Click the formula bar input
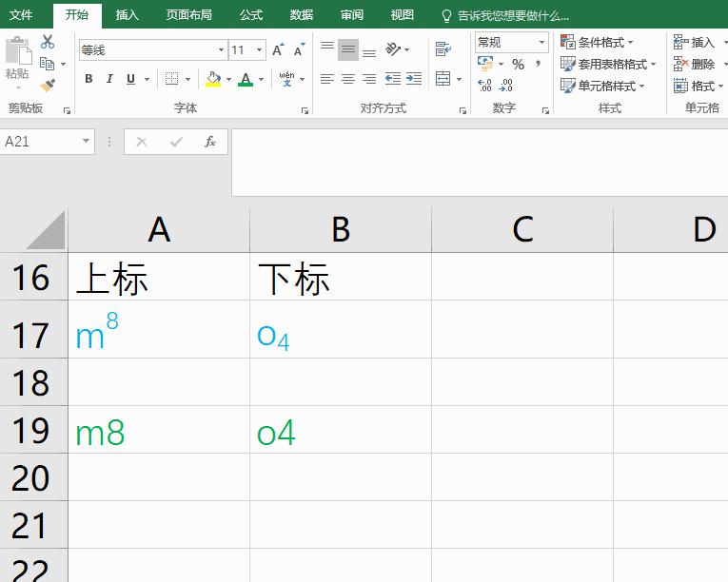Viewport: 728px width, 582px height. 479,163
